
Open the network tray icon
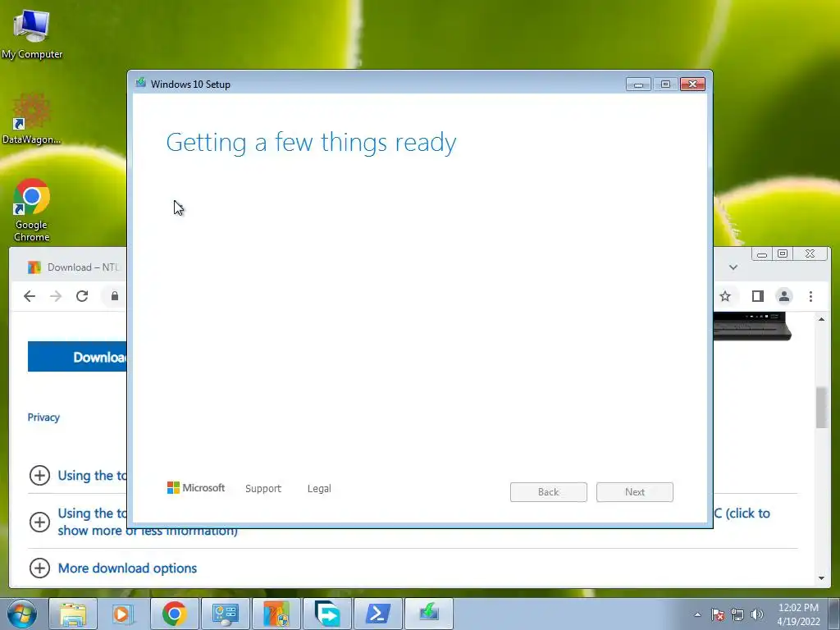[x=737, y=614]
